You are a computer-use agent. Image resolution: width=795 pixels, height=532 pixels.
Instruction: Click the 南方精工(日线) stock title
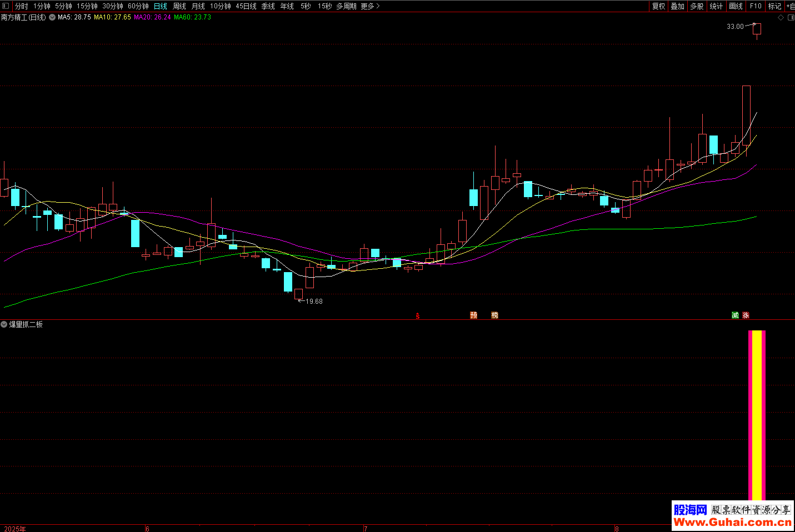pyautogui.click(x=23, y=18)
